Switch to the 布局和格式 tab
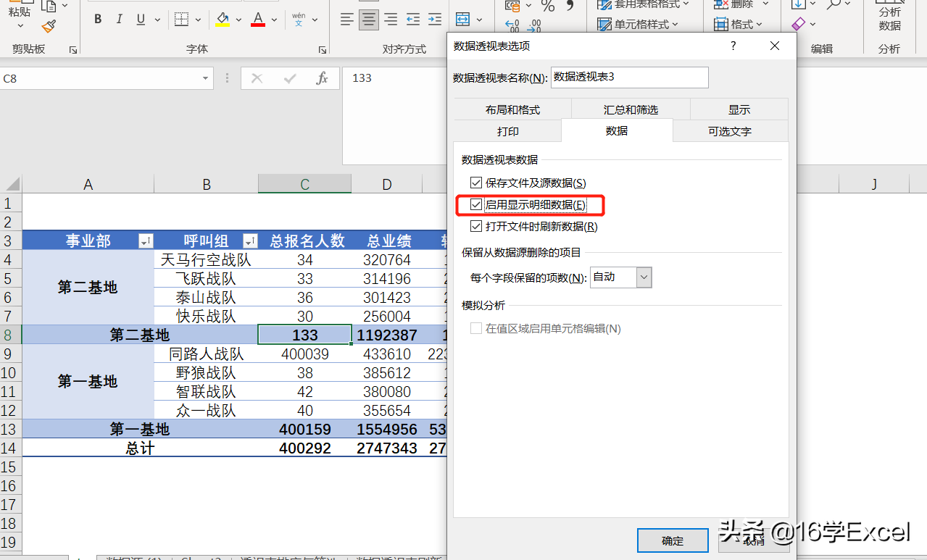Viewport: 927px width, 560px height. point(513,110)
